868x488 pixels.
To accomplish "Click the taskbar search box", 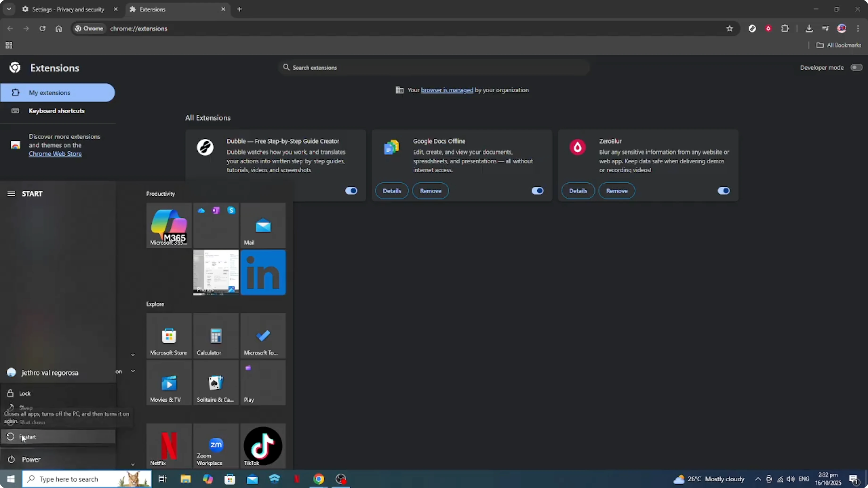I will point(87,479).
